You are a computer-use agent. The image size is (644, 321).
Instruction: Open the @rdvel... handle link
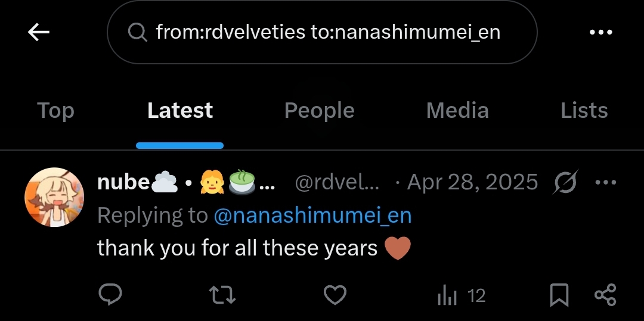(337, 183)
